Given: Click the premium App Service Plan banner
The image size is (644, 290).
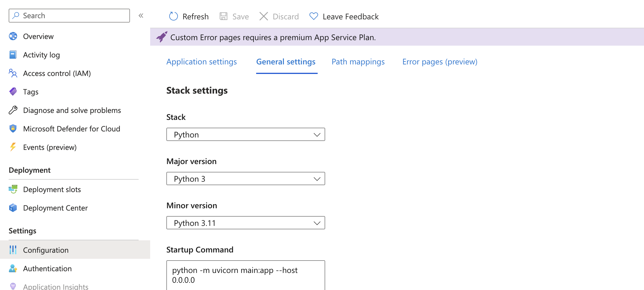Looking at the screenshot, I should (397, 37).
